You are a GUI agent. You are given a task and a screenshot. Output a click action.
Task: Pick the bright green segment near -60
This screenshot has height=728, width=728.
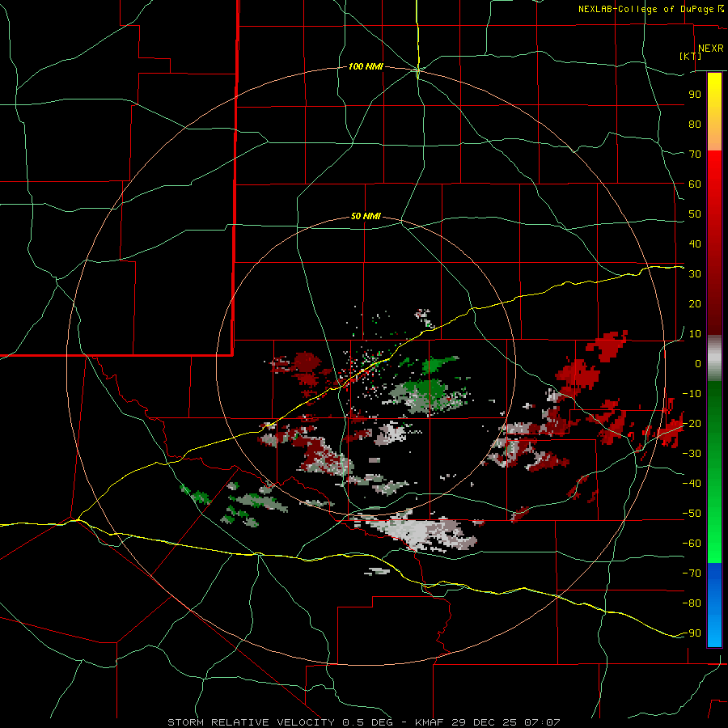(x=714, y=548)
